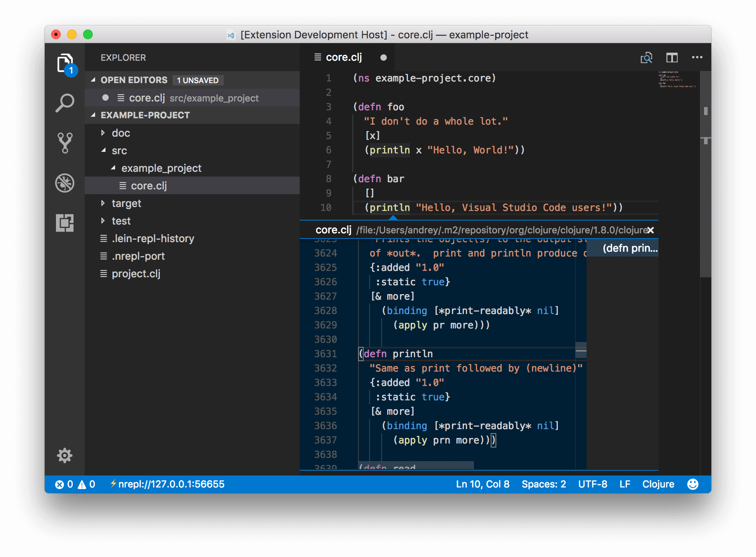Click the peek view core.clj title link
The width and height of the screenshot is (756, 557).
333,230
